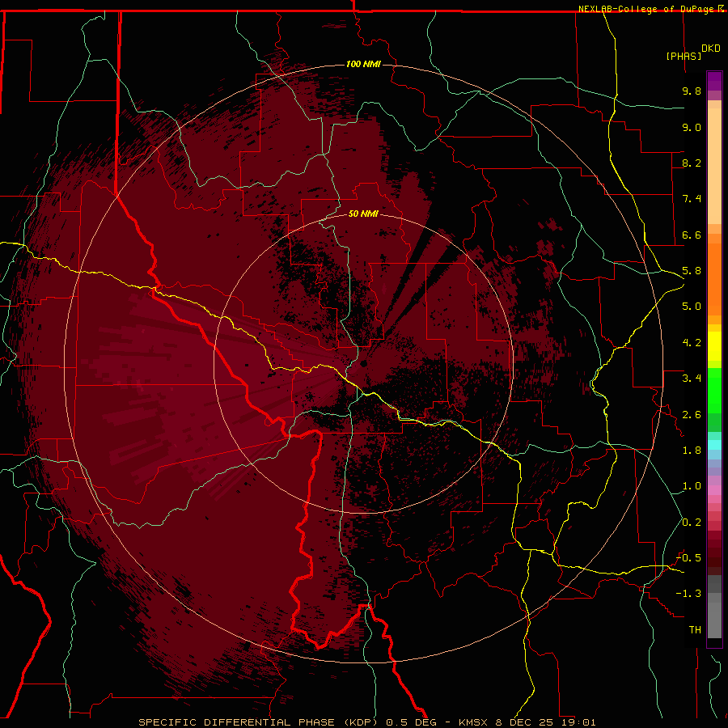Select the 9.0 scale value
Viewport: 728px width, 728px height.
[692, 127]
